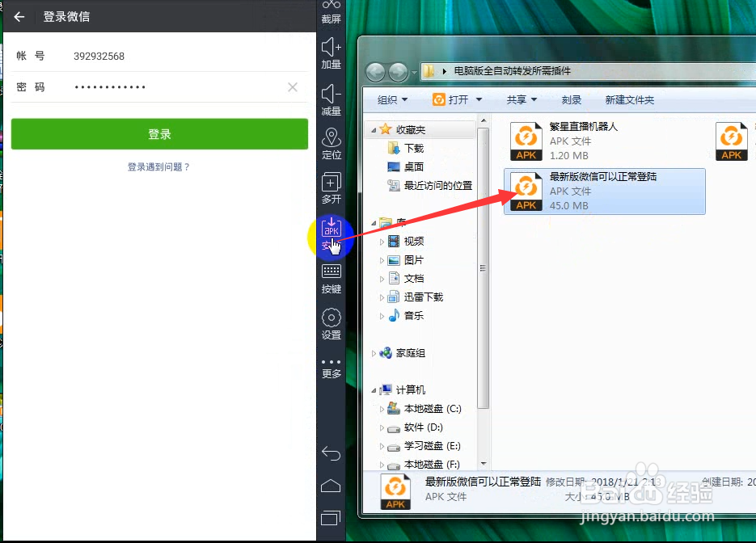Screen dimensions: 756x543
Task: Click the address bar folder path 电脑版全自动转发所需插件
Action: click(x=512, y=71)
